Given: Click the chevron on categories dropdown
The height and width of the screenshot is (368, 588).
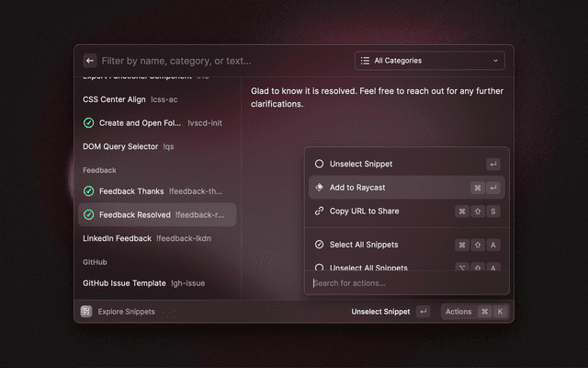Looking at the screenshot, I should coord(496,61).
